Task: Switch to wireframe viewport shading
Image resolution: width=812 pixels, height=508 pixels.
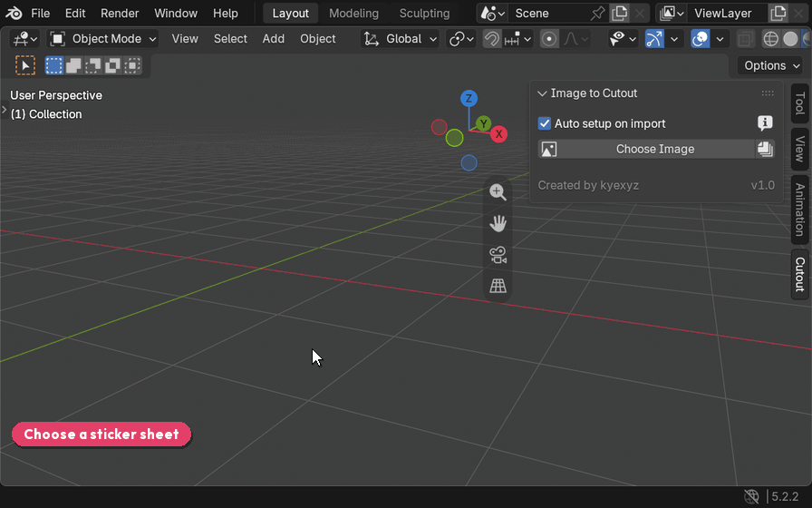Action: tap(770, 39)
